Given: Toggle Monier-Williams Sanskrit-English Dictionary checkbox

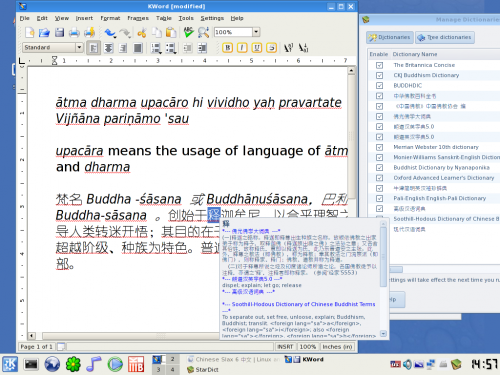Looking at the screenshot, I should 379,158.
